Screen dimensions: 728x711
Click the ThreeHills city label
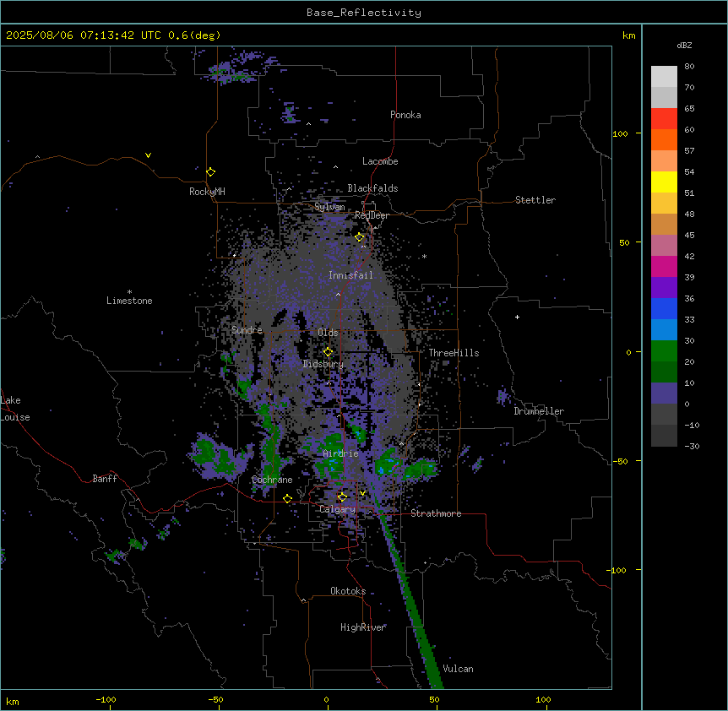454,353
